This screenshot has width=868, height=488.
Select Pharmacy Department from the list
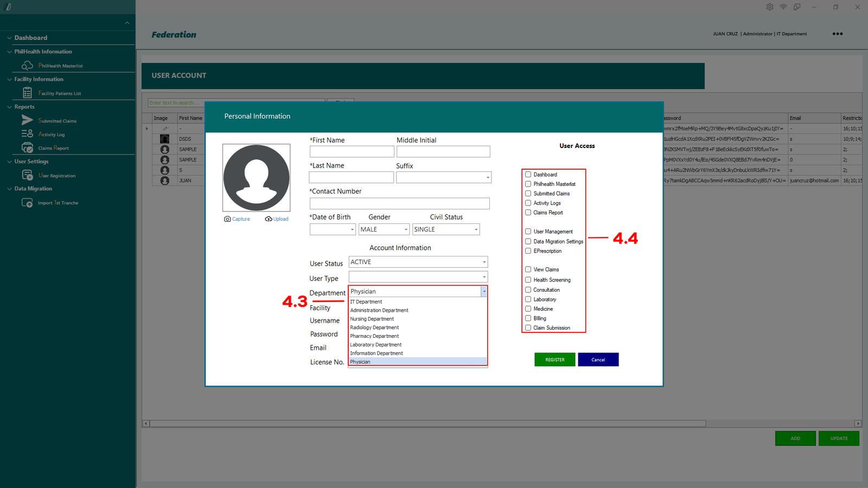(374, 336)
